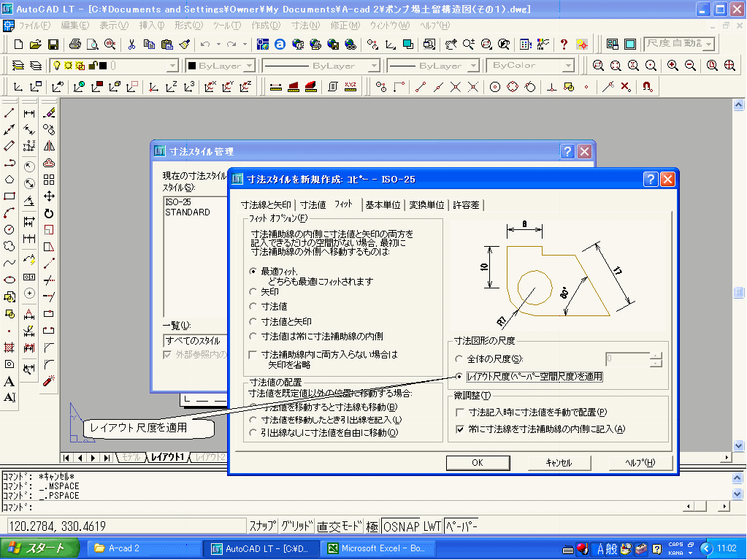Select 引出線なしに寸法値を自由に移動 radio

pos(253,432)
